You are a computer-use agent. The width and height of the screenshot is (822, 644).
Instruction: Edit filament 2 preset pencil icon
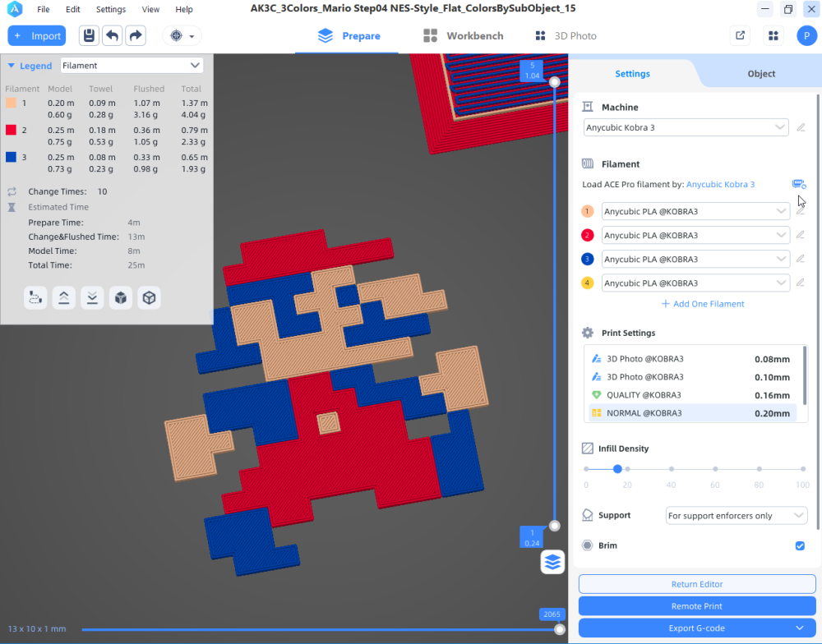(x=800, y=235)
